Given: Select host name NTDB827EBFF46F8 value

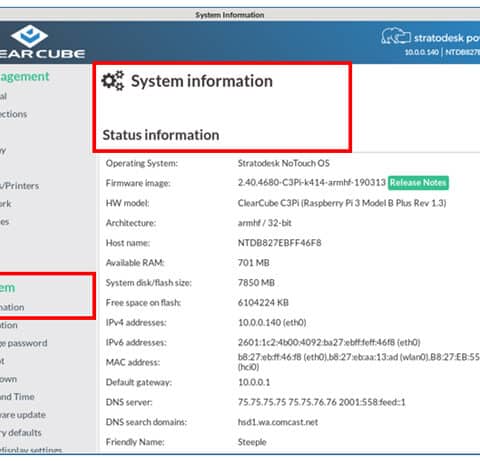Looking at the screenshot, I should 279,243.
